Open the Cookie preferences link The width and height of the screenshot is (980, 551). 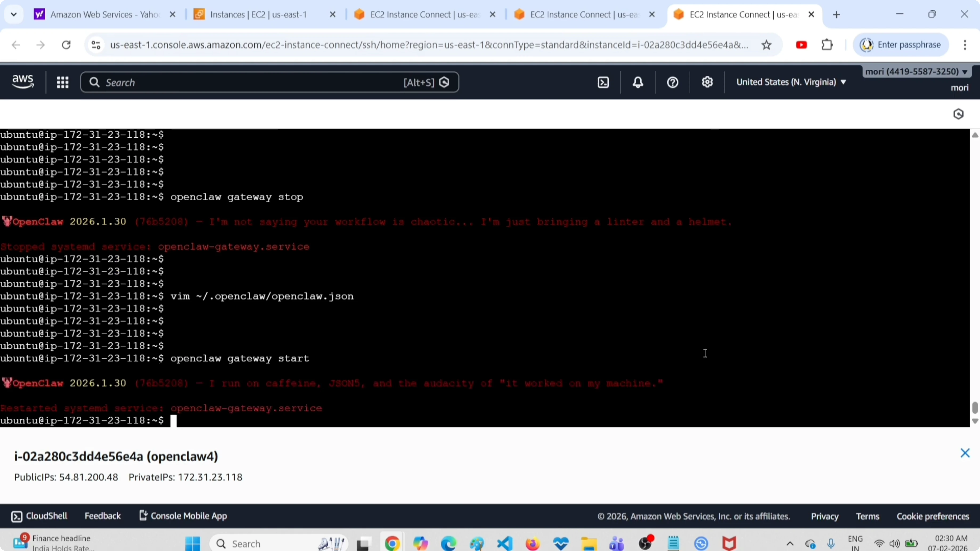point(933,516)
